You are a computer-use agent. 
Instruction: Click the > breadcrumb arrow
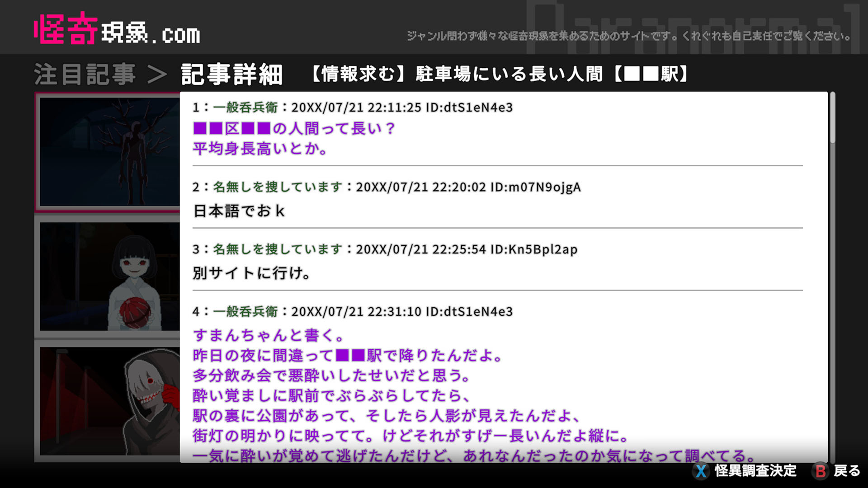tap(157, 75)
